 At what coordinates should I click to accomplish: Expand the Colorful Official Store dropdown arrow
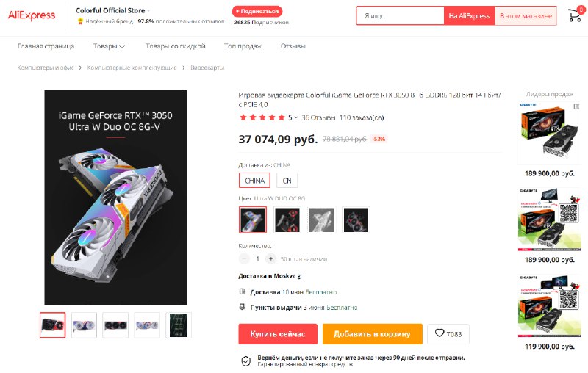click(x=148, y=11)
